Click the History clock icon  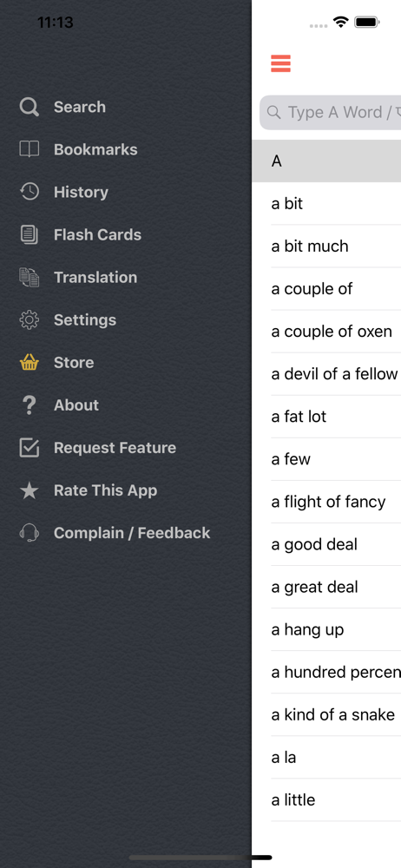tap(30, 192)
